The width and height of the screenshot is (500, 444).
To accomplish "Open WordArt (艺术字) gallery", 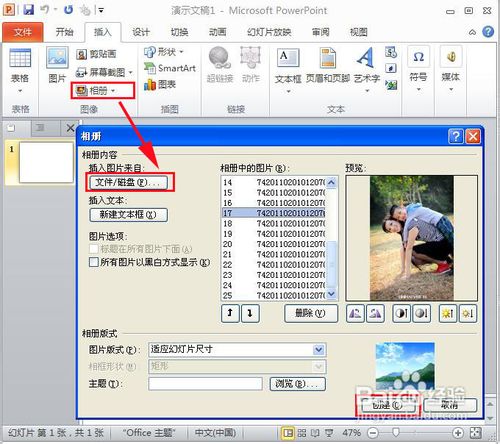I will coord(367,70).
